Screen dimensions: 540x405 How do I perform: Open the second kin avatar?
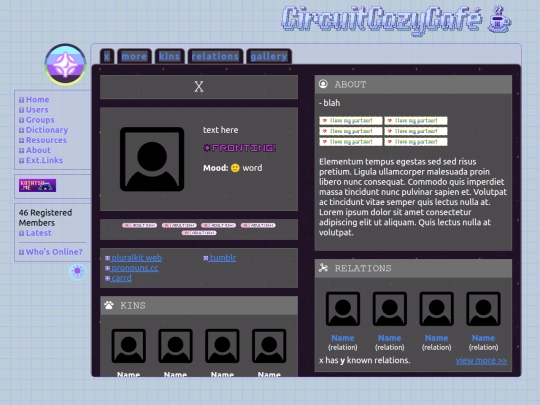click(175, 346)
